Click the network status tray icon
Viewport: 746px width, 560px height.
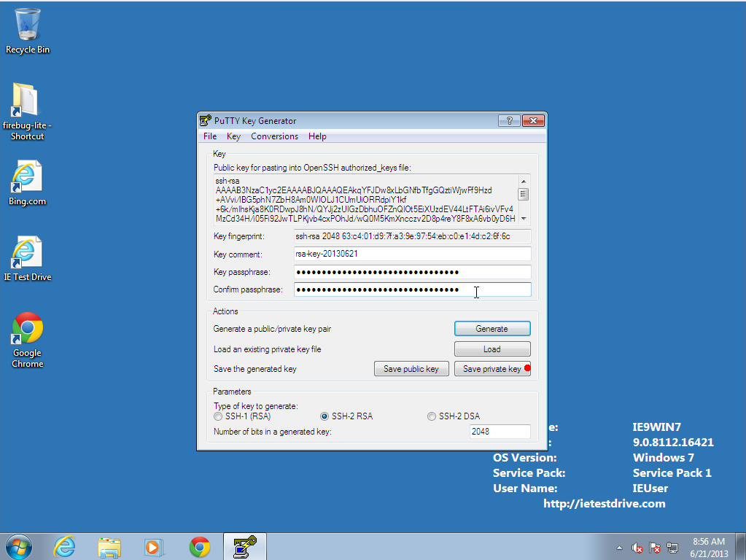pos(672,548)
